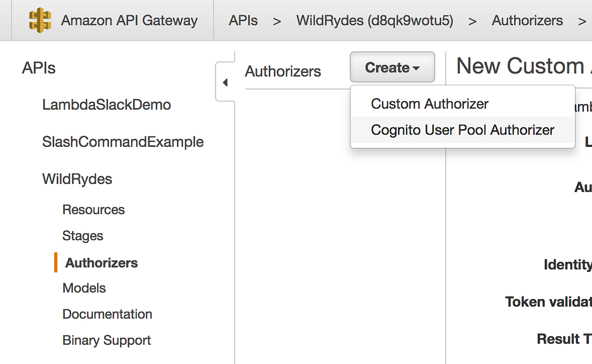Image resolution: width=592 pixels, height=364 pixels.
Task: Click the Authorizers pane heading
Action: 283,71
